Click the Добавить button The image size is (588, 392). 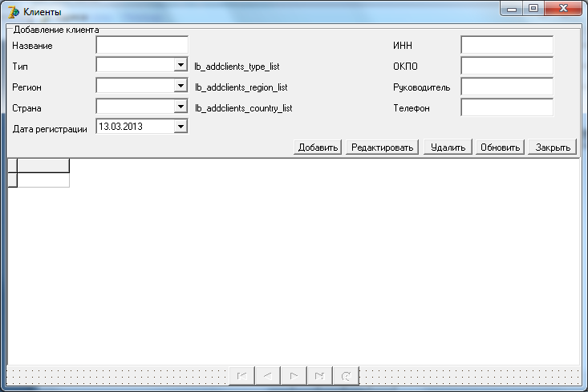pyautogui.click(x=318, y=148)
